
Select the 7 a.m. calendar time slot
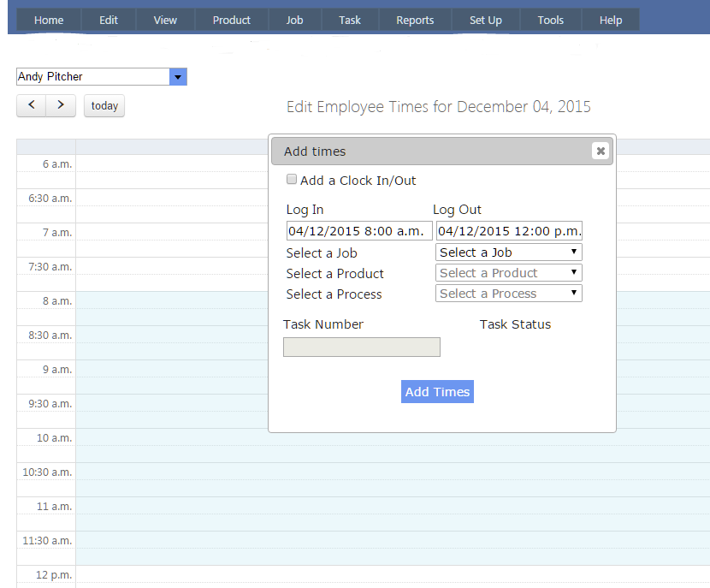click(x=171, y=232)
